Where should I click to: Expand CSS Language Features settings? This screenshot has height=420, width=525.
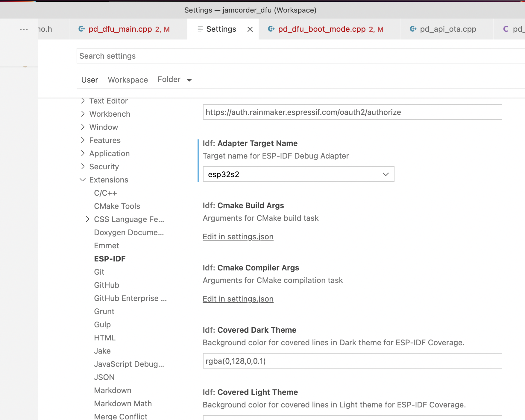[87, 219]
